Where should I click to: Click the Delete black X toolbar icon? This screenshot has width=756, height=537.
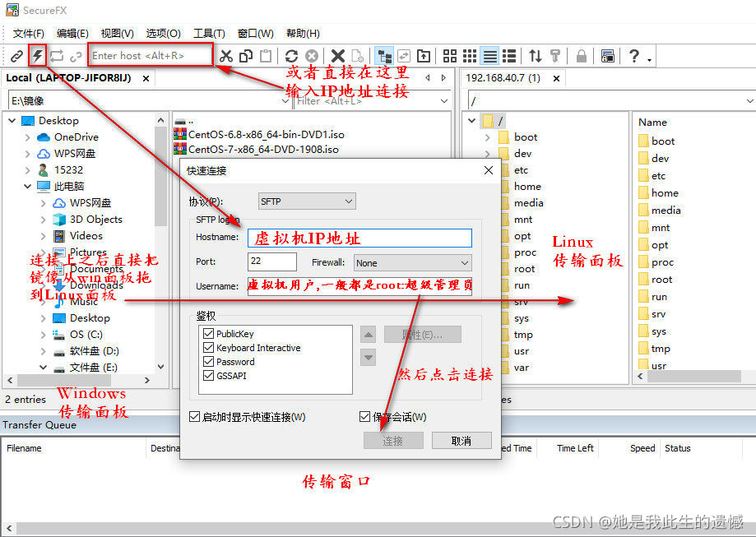pyautogui.click(x=338, y=56)
